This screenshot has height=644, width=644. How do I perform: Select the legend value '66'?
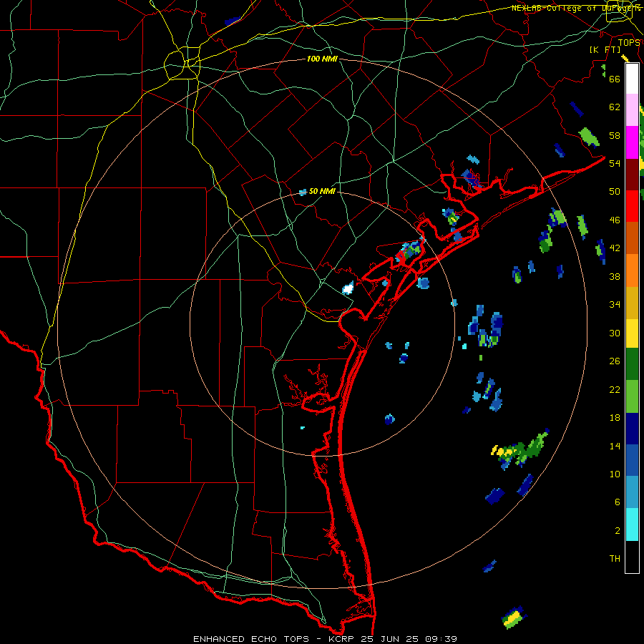point(615,79)
